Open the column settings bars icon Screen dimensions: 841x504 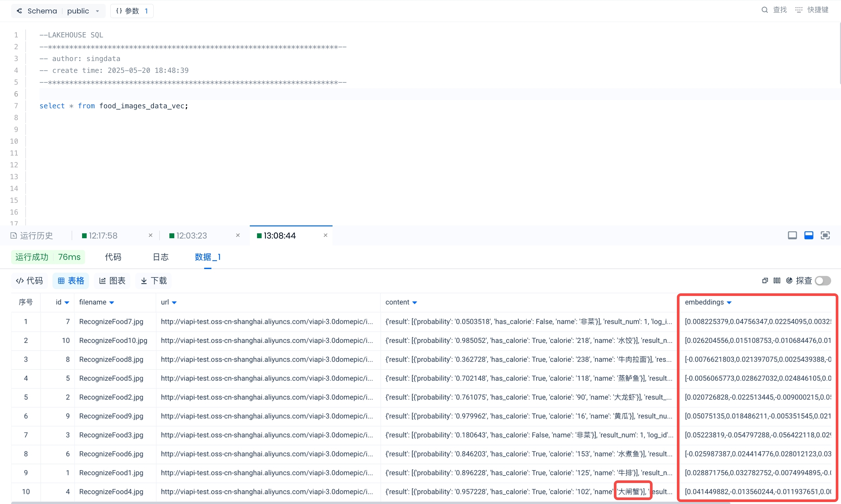click(777, 281)
